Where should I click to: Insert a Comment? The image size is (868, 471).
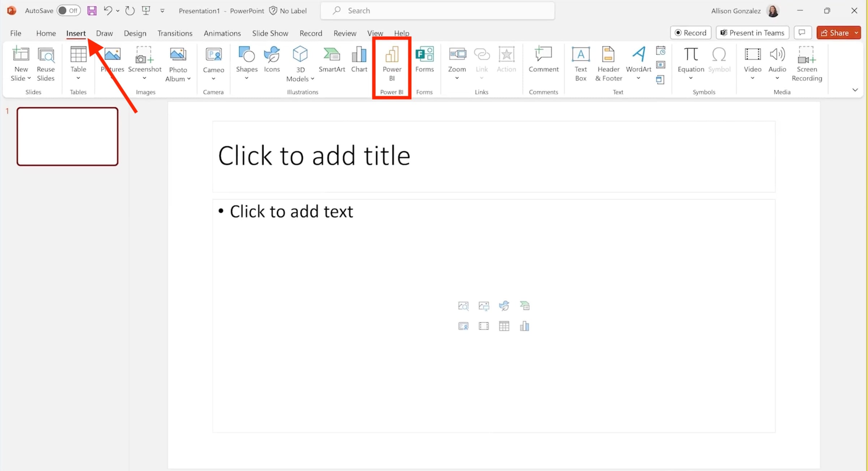click(x=543, y=62)
